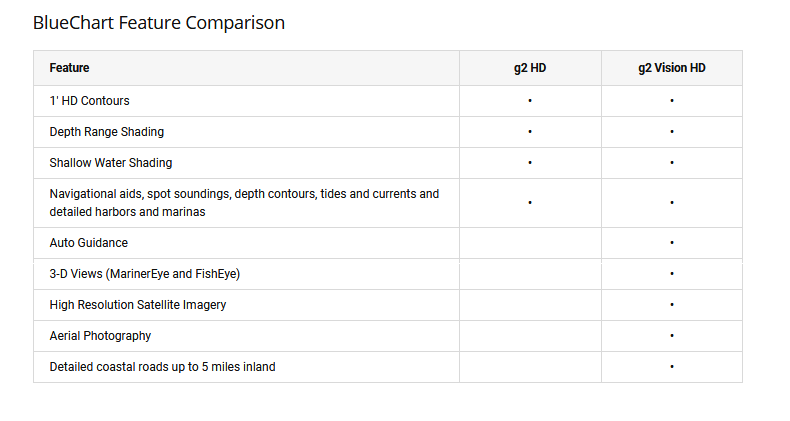Click g2 Vision HD bullet for Aerial Photography
The height and width of the screenshot is (421, 790).
point(672,336)
